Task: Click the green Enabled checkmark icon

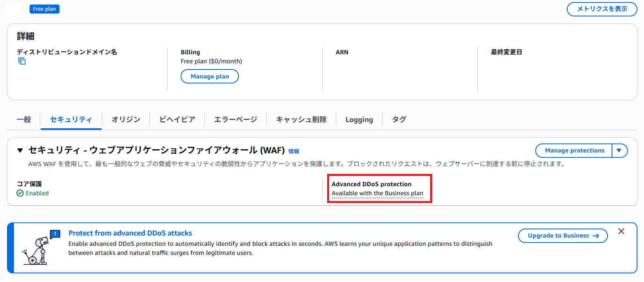Action: coord(20,193)
